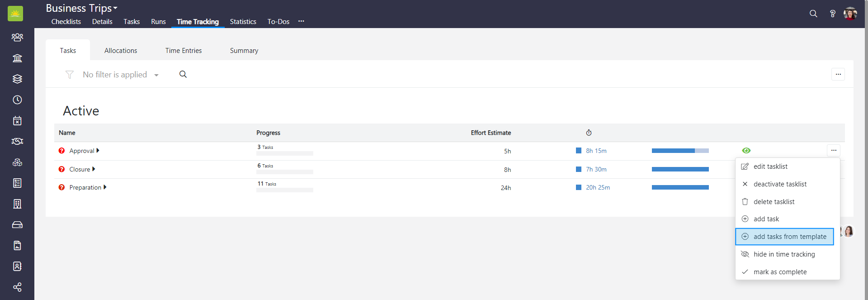This screenshot has height=300, width=868.
Task: Click the handshake icon in sidebar
Action: pyautogui.click(x=17, y=142)
